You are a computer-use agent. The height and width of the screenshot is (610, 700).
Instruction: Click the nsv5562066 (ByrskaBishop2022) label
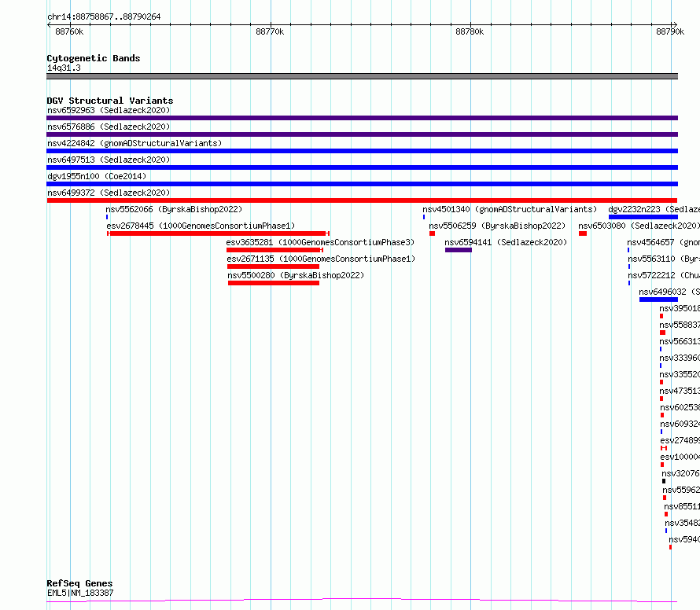pos(174,209)
